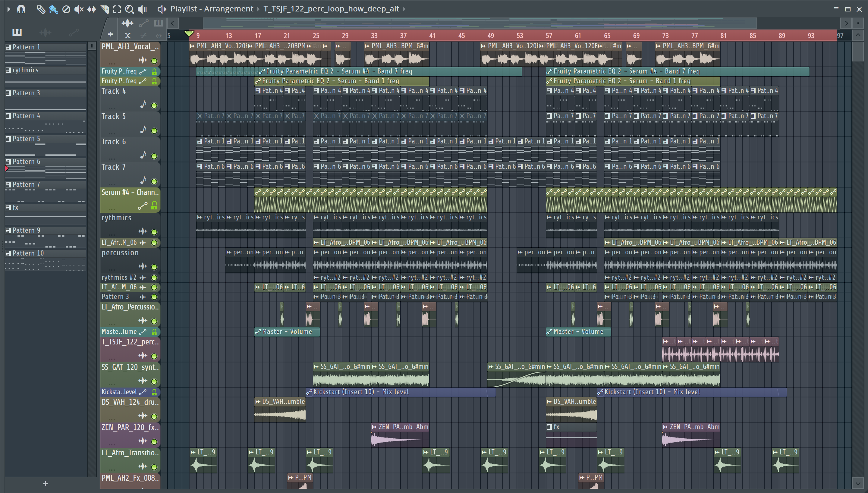The width and height of the screenshot is (868, 493).
Task: Open menu of fx pattern clip
Action: pos(549,427)
